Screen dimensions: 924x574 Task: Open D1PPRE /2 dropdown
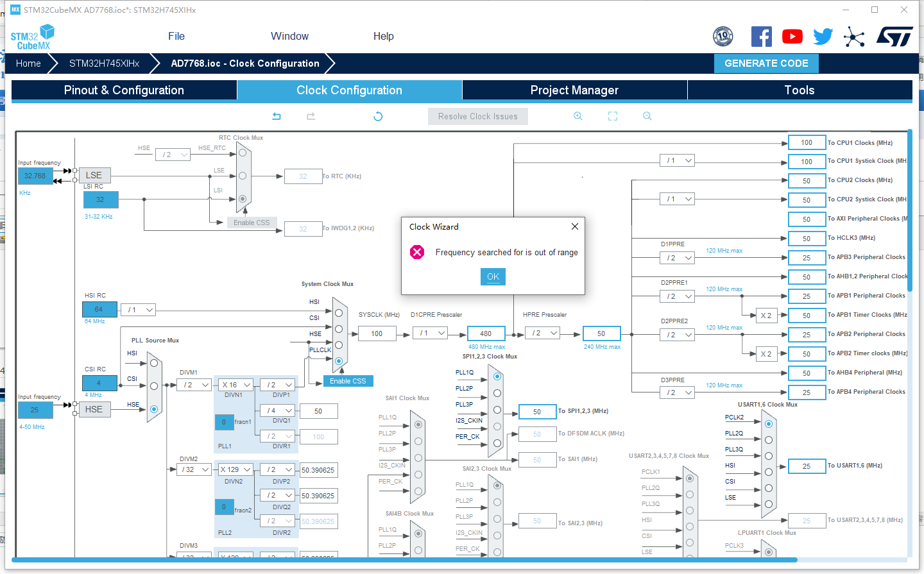pyautogui.click(x=678, y=258)
